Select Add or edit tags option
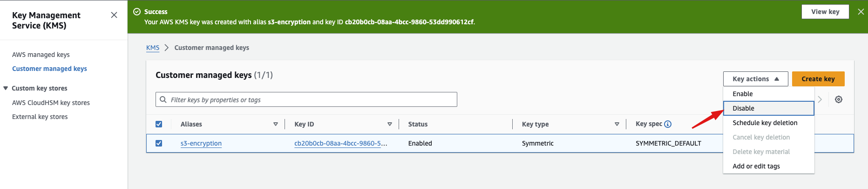868x189 pixels. point(756,166)
